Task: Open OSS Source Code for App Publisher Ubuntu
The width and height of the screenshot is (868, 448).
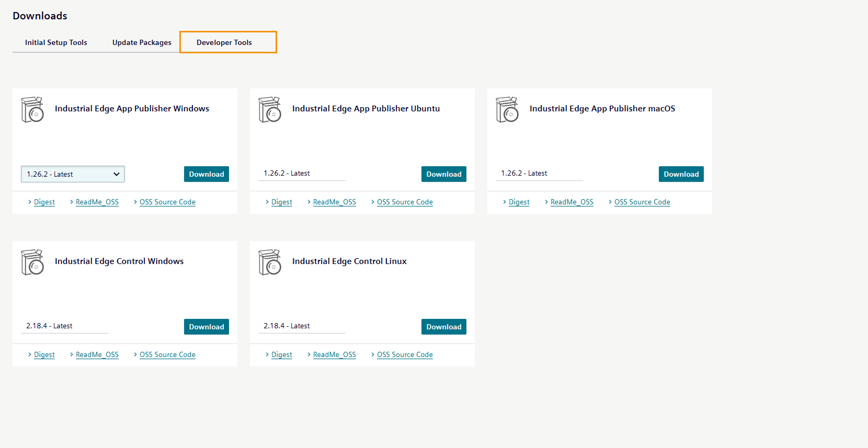Action: pyautogui.click(x=405, y=202)
